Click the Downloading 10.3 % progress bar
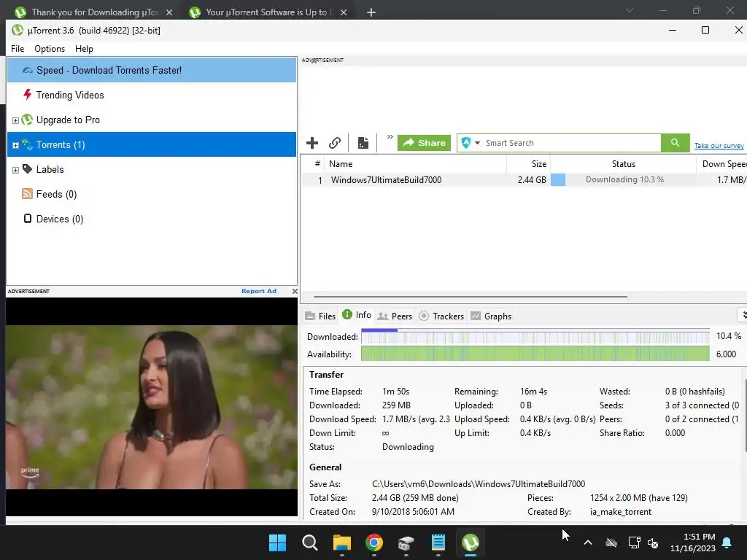 pyautogui.click(x=623, y=179)
